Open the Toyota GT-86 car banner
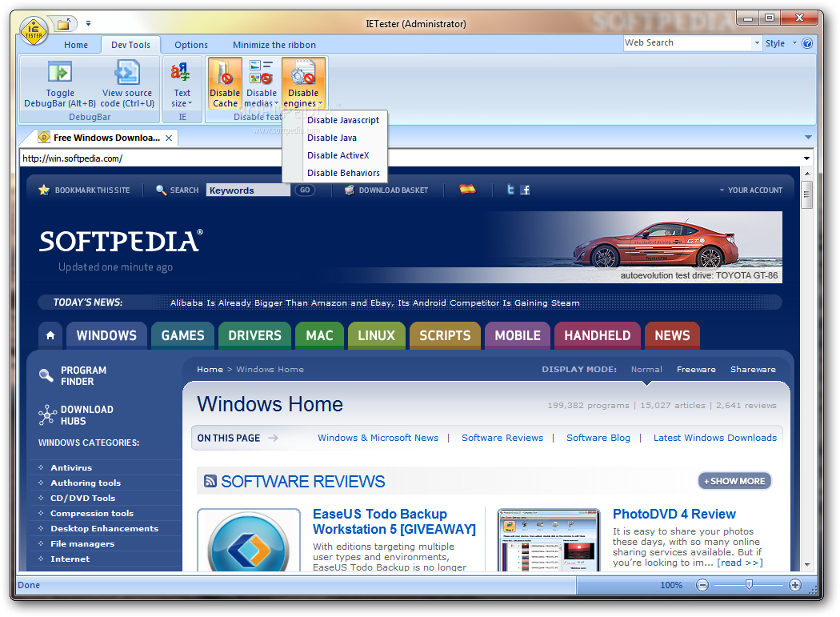Viewport: 840px width, 617px height. [632, 246]
